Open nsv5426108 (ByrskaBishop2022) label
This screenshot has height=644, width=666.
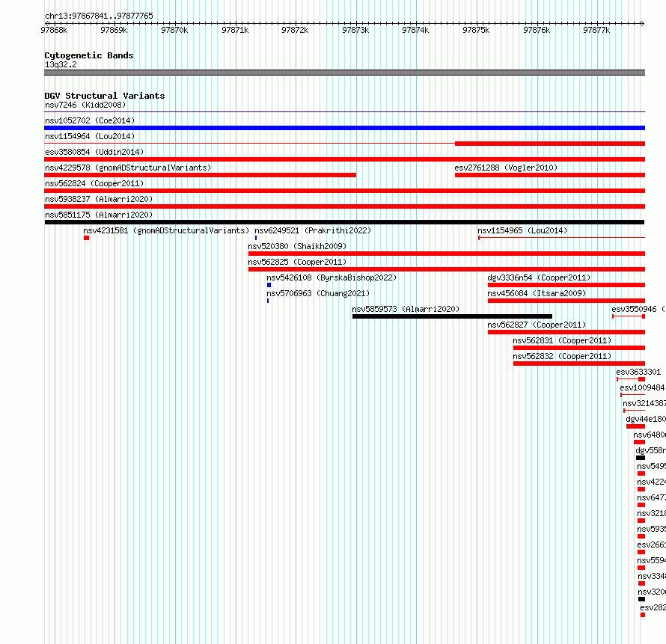tap(332, 277)
